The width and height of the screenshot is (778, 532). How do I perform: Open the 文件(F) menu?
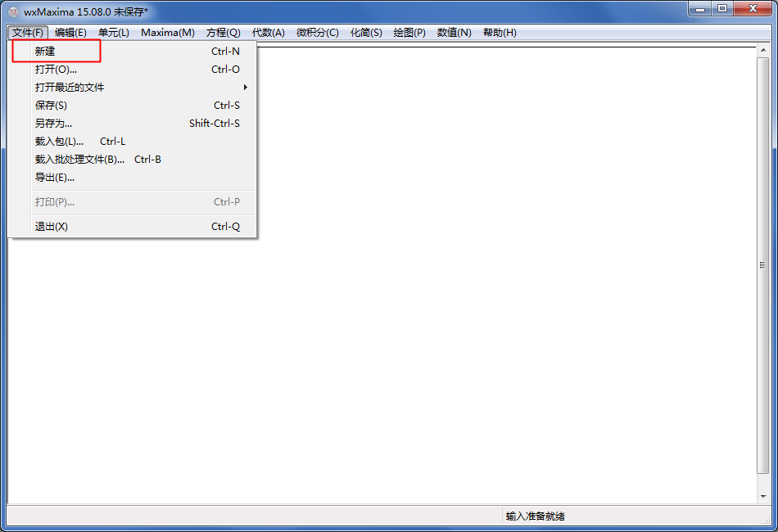click(28, 33)
